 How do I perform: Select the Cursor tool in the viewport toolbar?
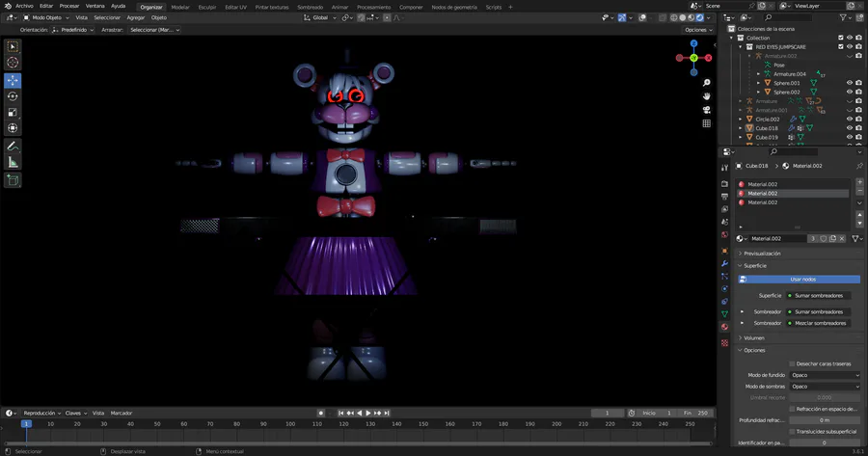[13, 63]
